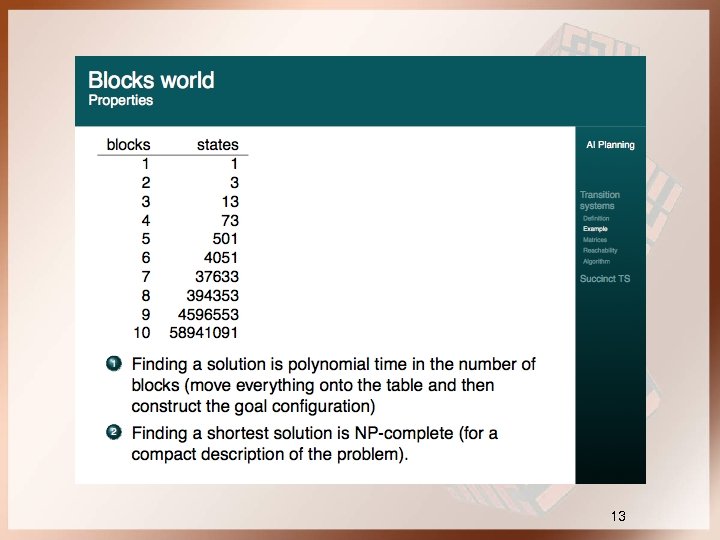
Task: Click the AI Planning sidebar title
Action: [x=610, y=145]
